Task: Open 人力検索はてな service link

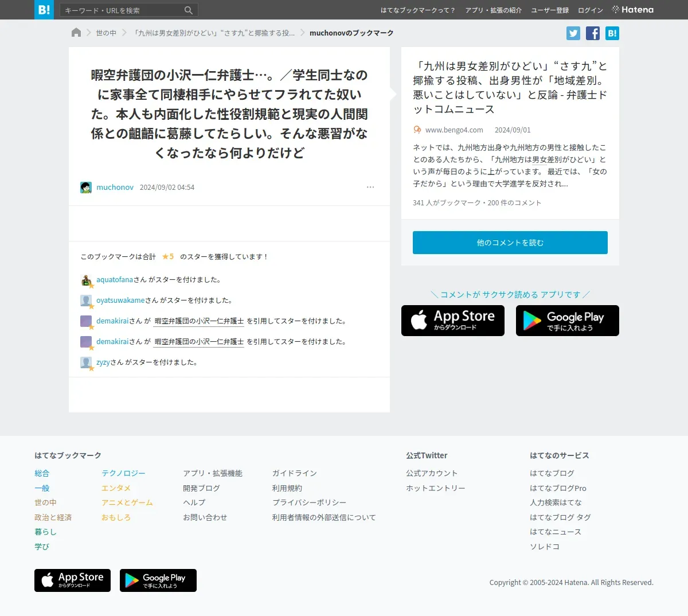Action: [556, 502]
